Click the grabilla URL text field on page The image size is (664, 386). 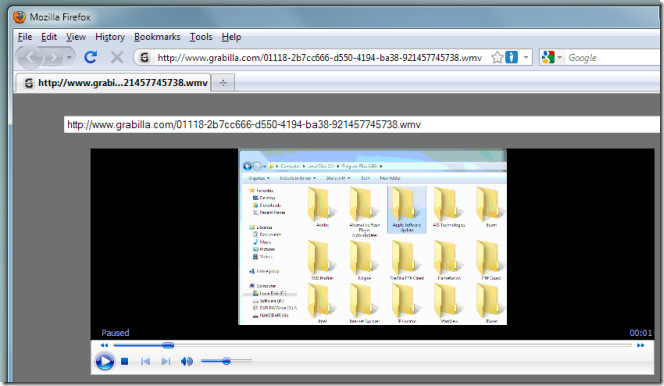click(x=362, y=124)
